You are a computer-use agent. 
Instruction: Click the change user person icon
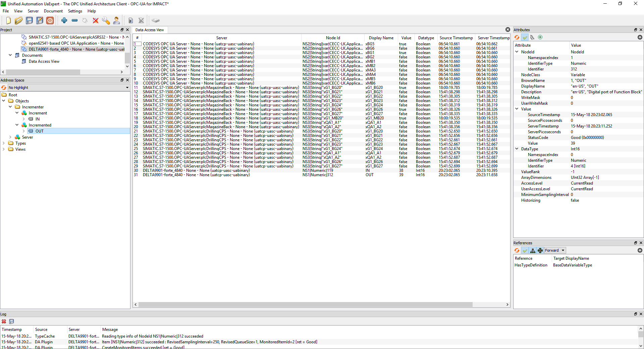(x=116, y=20)
